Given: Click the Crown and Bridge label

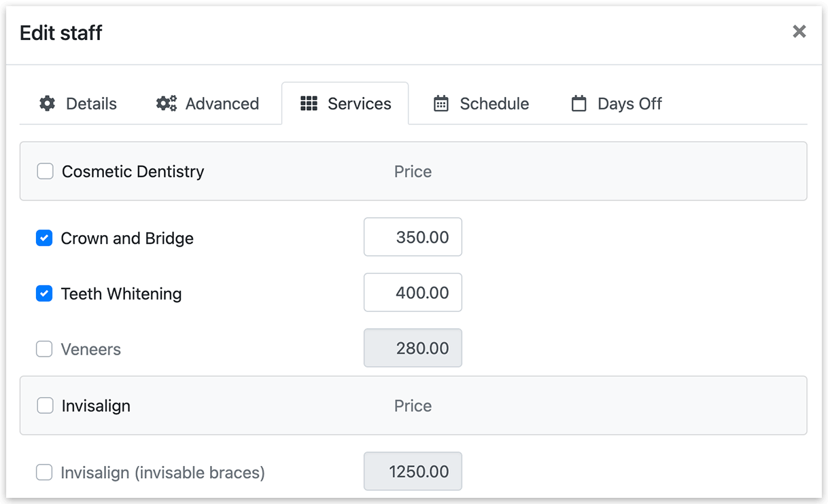Looking at the screenshot, I should (127, 238).
